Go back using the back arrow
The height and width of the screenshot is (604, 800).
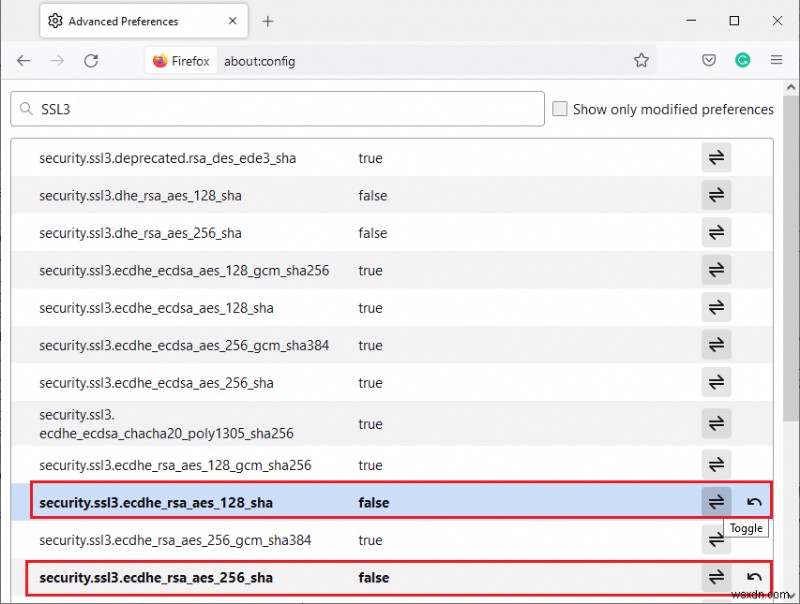(23, 61)
